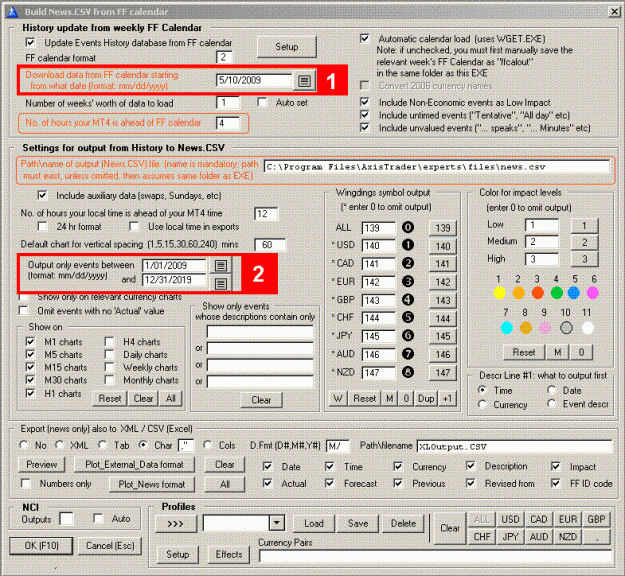Check Omit events with no 'Actual' value
This screenshot has width=625, height=576.
pos(24,311)
